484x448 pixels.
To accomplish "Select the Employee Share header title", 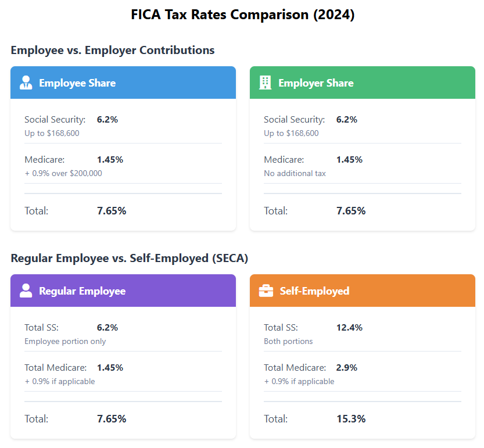I will pos(77,83).
